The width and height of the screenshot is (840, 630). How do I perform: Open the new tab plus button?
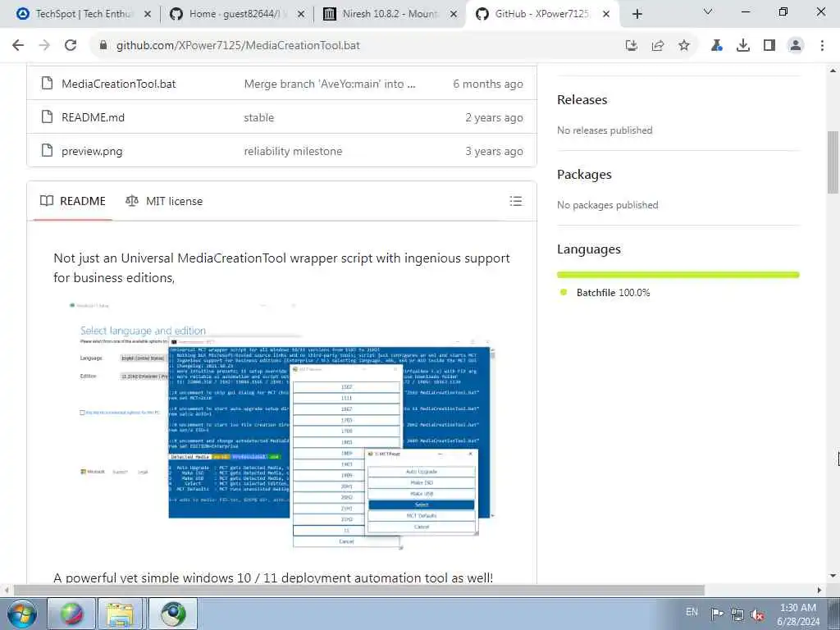coord(637,14)
